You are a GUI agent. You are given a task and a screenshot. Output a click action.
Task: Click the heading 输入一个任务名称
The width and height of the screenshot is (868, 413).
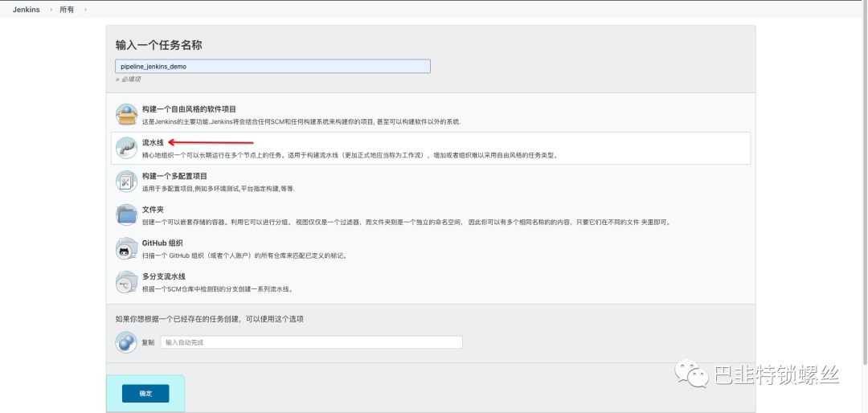tap(158, 45)
